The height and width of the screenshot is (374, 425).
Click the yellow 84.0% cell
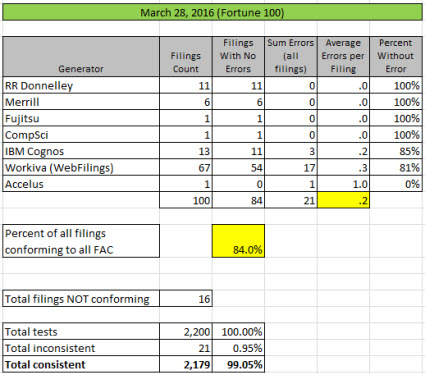point(238,241)
